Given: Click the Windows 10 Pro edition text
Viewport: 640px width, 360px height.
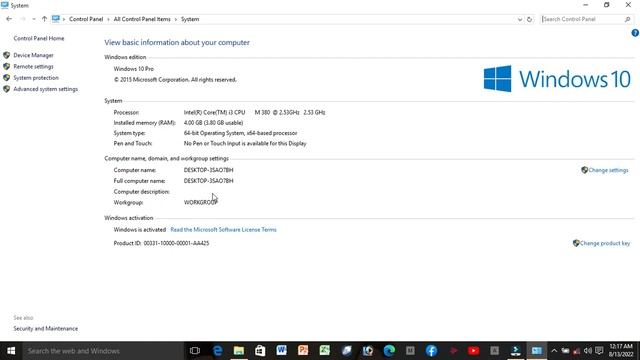Looking at the screenshot, I should point(133,69).
